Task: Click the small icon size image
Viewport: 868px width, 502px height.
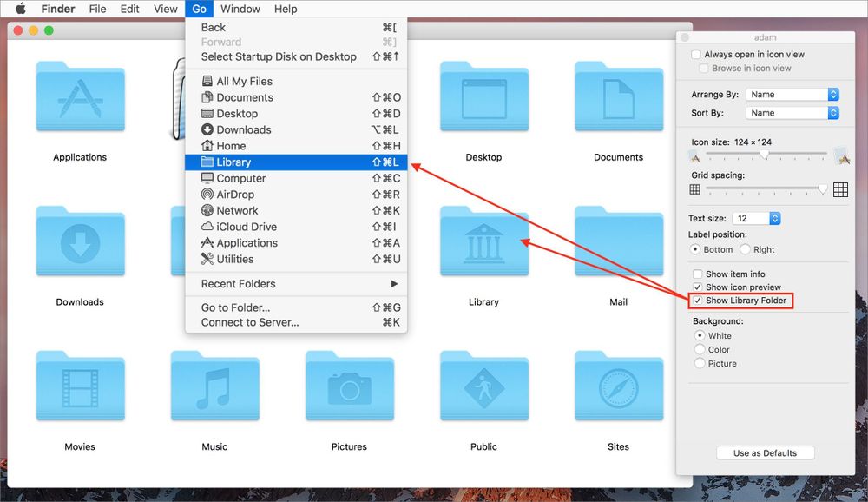Action: [694, 157]
